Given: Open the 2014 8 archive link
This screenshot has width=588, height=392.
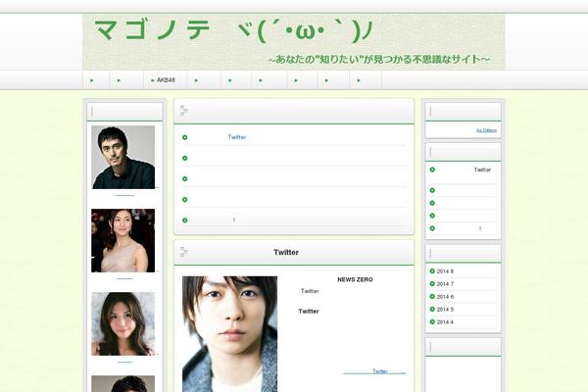Looking at the screenshot, I should [445, 271].
